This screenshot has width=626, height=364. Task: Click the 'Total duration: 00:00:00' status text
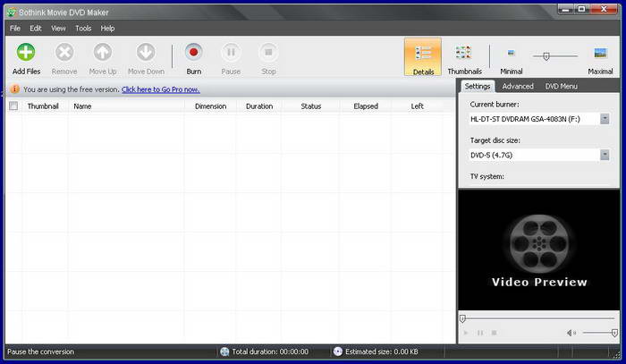tap(270, 351)
